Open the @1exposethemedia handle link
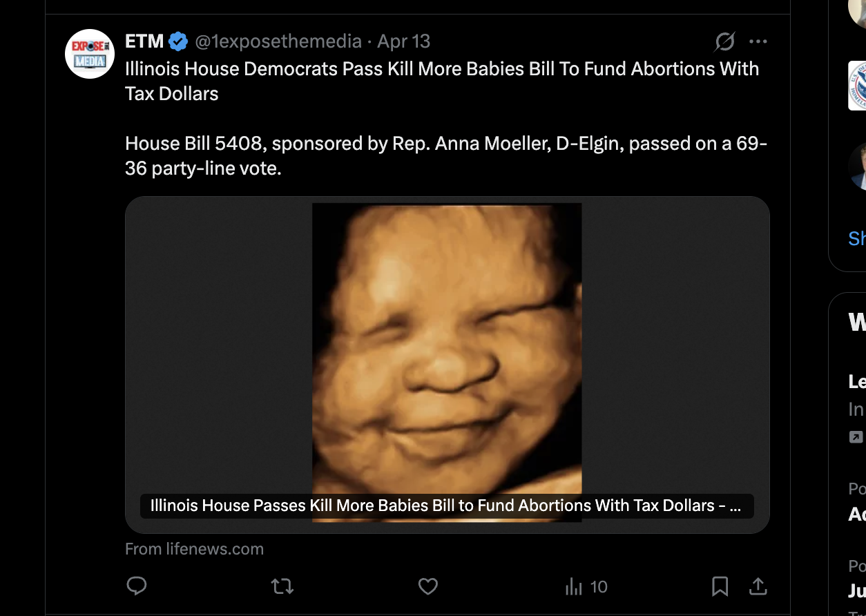Viewport: 866px width, 616px height. [278, 41]
